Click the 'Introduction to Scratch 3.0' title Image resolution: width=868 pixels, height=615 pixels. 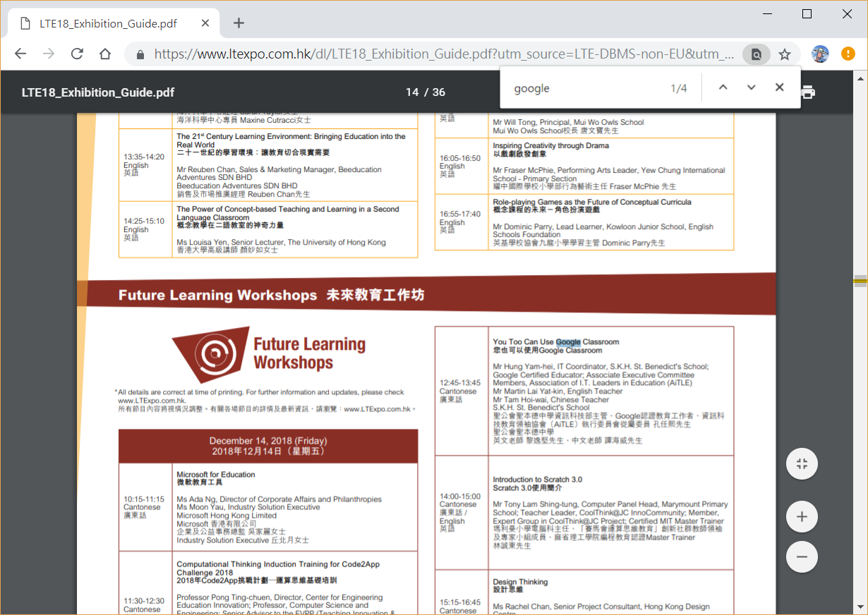coord(538,480)
